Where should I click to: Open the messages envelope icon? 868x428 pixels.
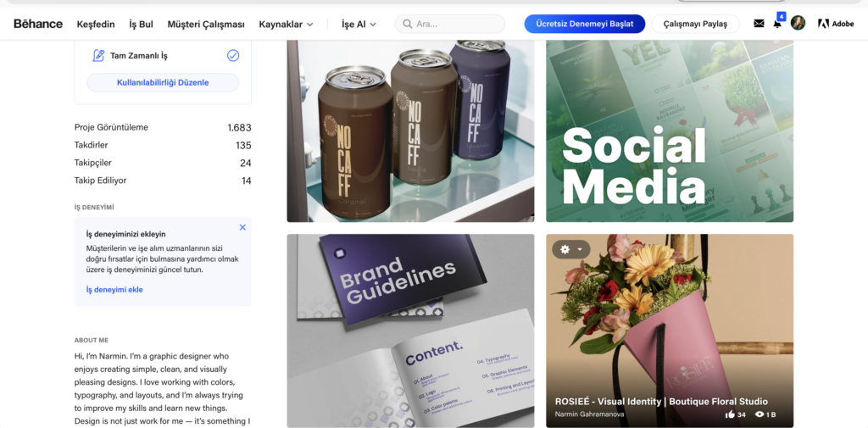[x=759, y=23]
